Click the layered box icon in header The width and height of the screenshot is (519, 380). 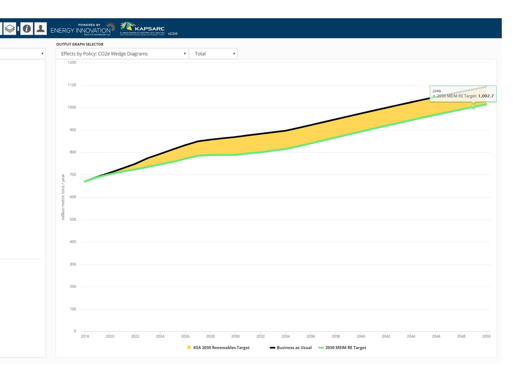click(x=10, y=29)
